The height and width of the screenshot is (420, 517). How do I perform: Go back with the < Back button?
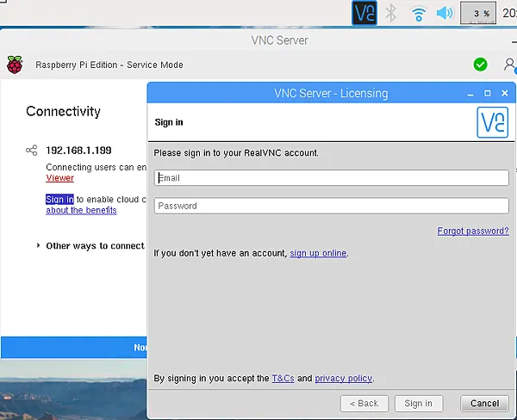364,404
